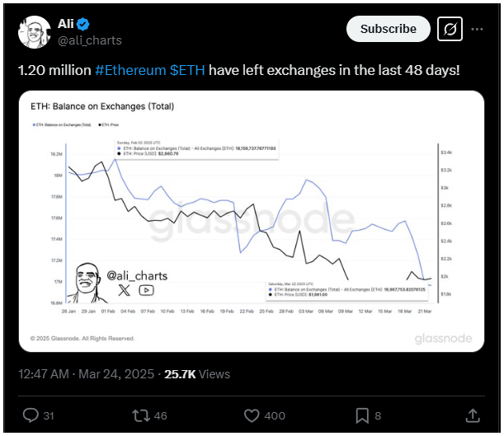This screenshot has height=436, width=504.
Task: Open the $ETH cashtag link
Action: tap(187, 70)
